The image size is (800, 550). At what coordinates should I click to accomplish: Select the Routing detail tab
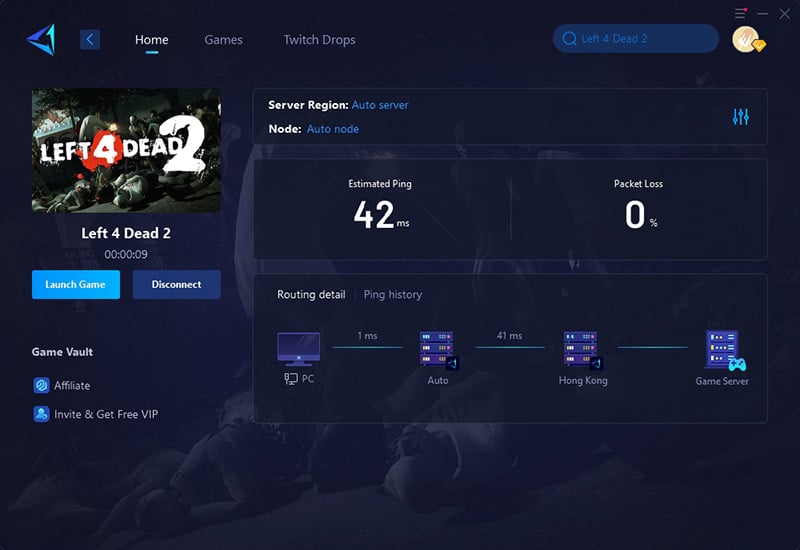click(311, 295)
